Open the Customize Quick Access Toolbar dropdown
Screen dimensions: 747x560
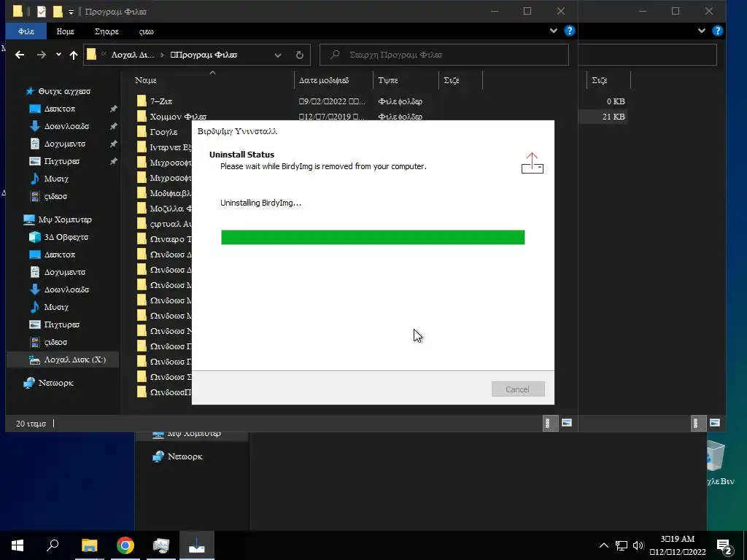coord(71,12)
